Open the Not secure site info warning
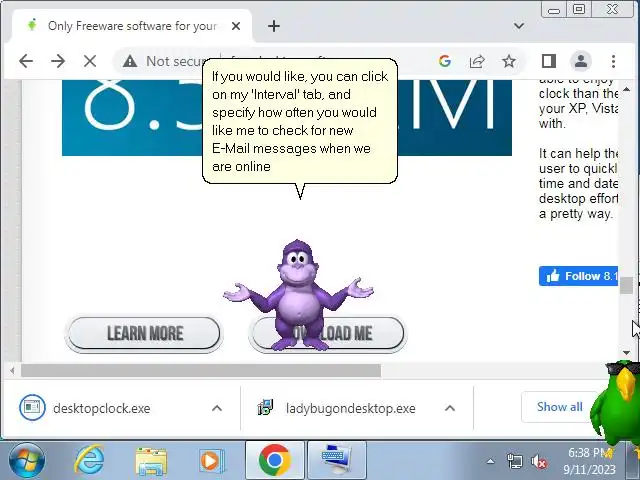 click(x=163, y=61)
